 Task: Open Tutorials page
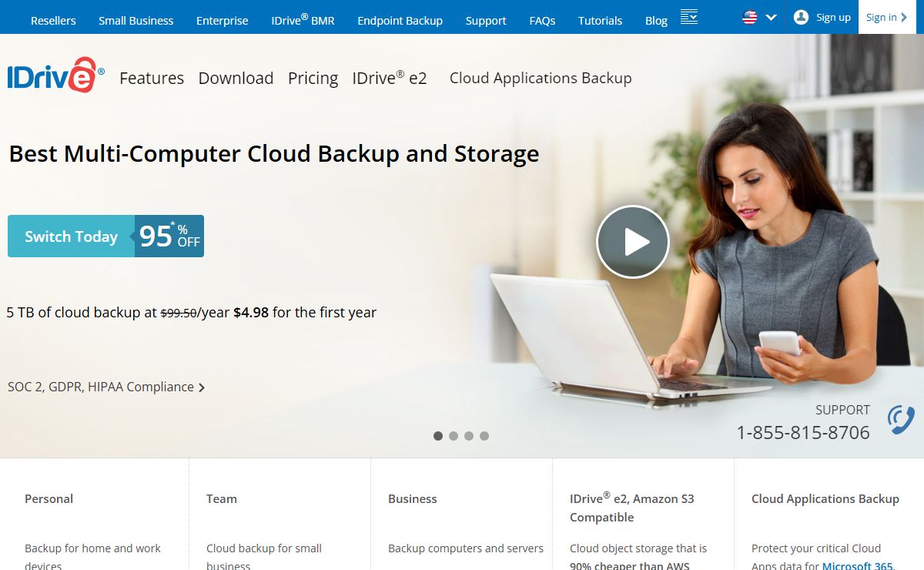coord(601,21)
